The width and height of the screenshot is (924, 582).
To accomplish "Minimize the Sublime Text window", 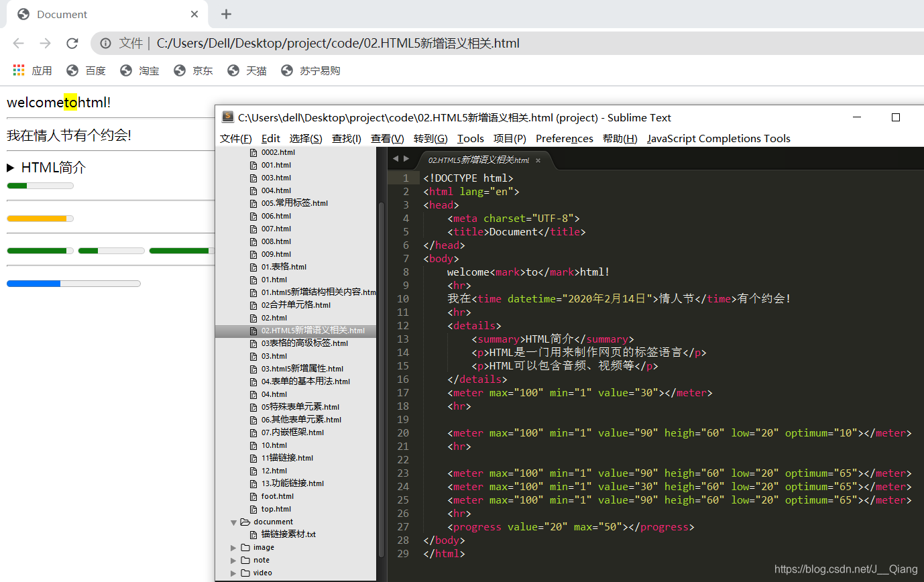I will point(857,117).
